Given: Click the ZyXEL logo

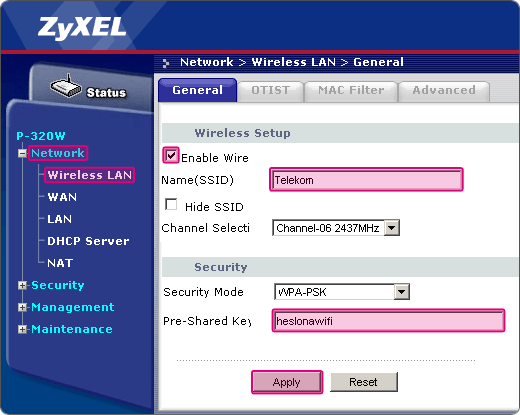Looking at the screenshot, I should coord(82,28).
